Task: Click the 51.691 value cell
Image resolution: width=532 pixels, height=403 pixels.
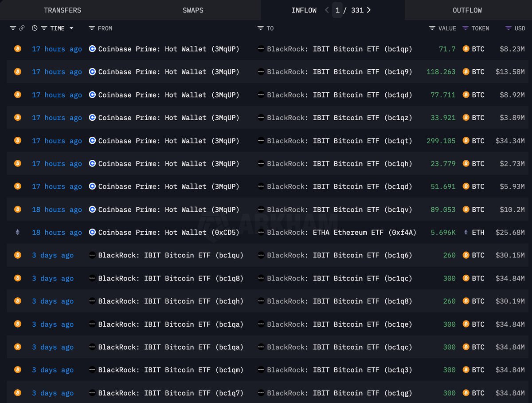Action: [443, 186]
